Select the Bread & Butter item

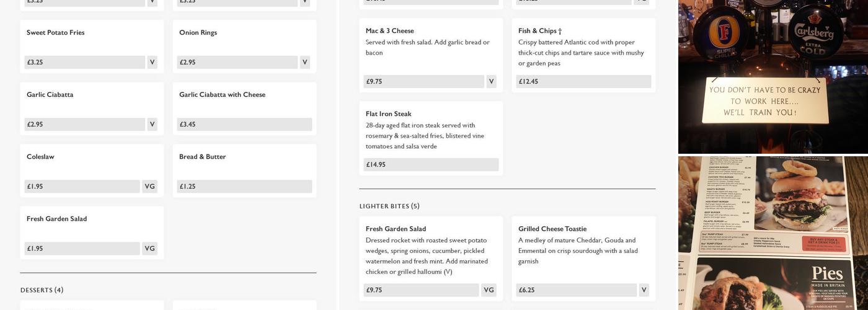(244, 170)
